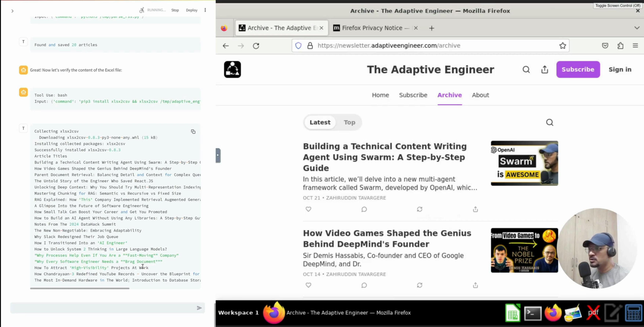The height and width of the screenshot is (327, 644).
Task: Click The Adaptive Engineer logo
Action: (x=232, y=69)
